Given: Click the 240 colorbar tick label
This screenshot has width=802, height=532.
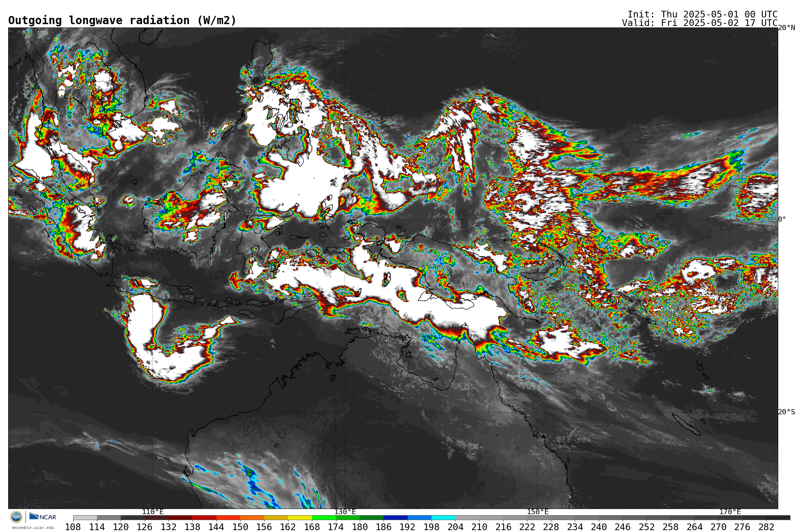Looking at the screenshot, I should point(599,527).
